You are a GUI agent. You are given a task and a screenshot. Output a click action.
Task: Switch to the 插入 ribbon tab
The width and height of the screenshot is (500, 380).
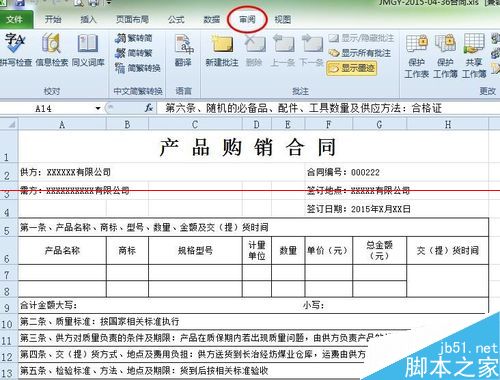pyautogui.click(x=88, y=20)
